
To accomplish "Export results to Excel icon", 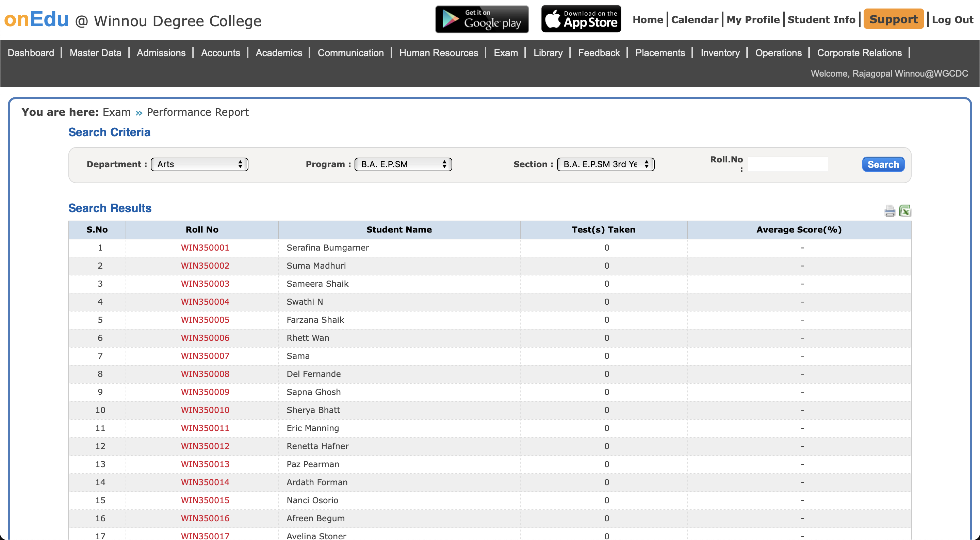I will [905, 210].
